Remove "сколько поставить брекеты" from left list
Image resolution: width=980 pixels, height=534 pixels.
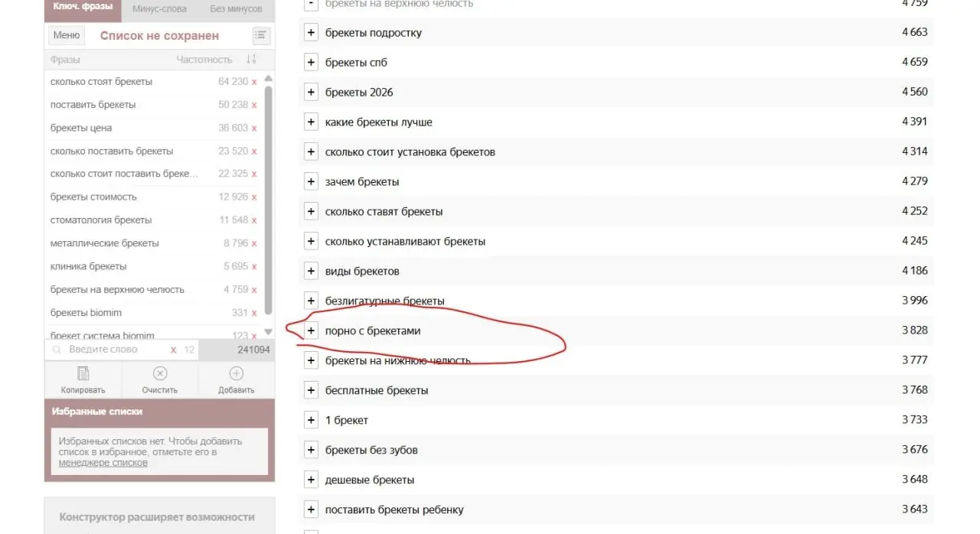(x=254, y=151)
